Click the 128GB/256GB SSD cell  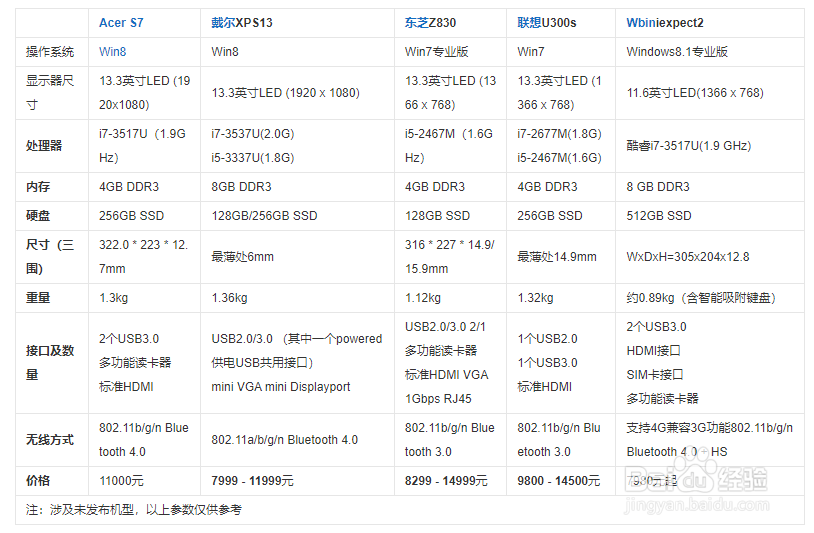pos(264,216)
